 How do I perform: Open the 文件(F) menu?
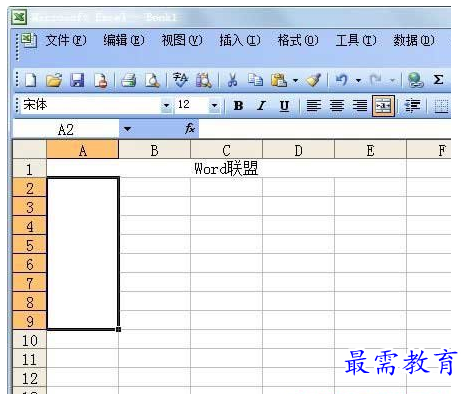(x=66, y=40)
